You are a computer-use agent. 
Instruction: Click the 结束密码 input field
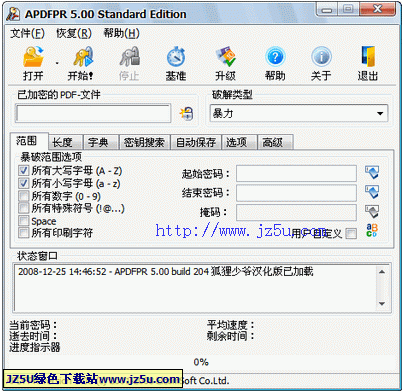[296, 193]
